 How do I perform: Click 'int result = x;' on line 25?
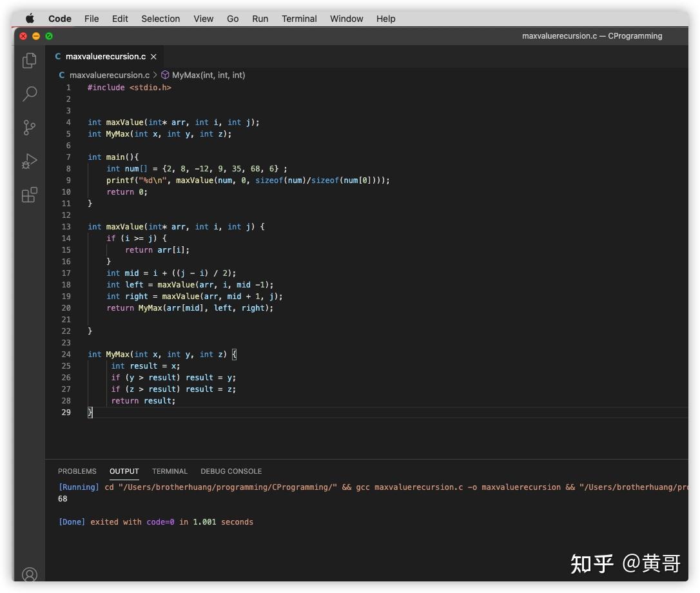[146, 366]
